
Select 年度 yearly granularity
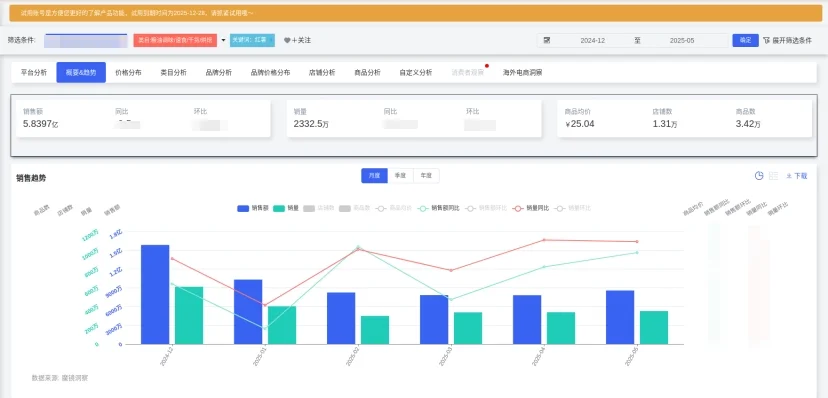click(x=426, y=176)
